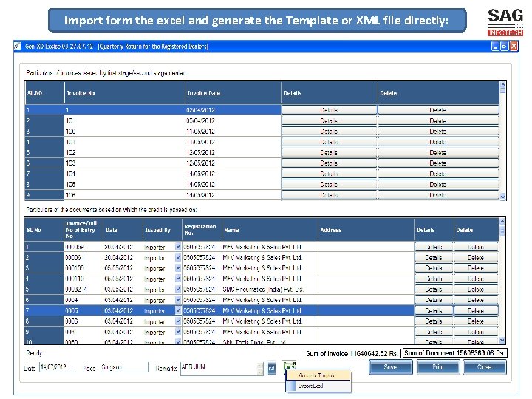This screenshot has width=532, height=399.
Task: Open Details for highlighted document 0005
Action: click(x=434, y=310)
